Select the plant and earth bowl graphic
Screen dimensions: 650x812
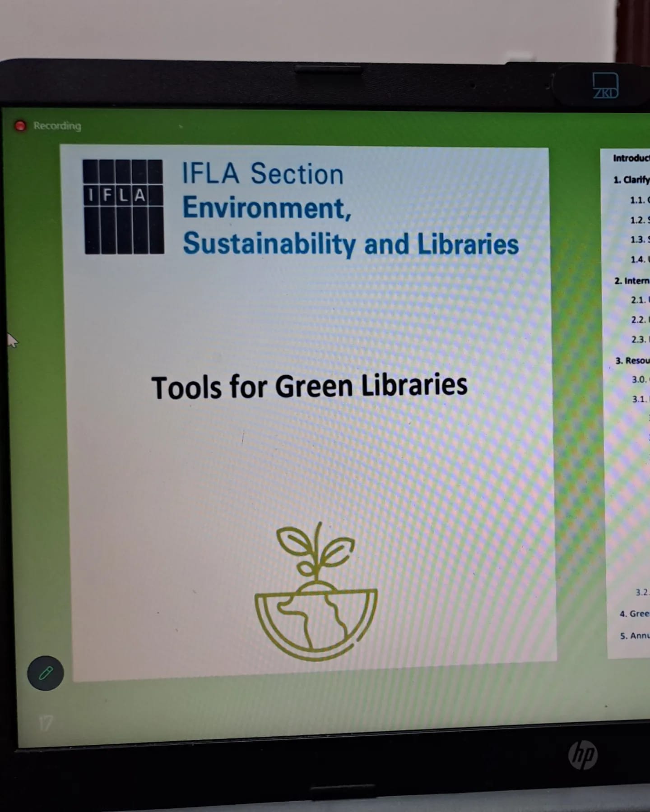[316, 592]
